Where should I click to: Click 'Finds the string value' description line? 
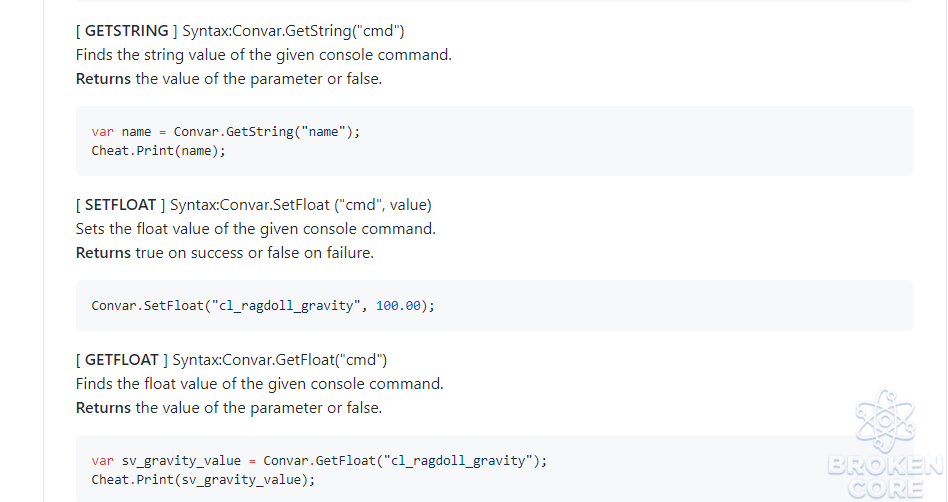pos(264,55)
